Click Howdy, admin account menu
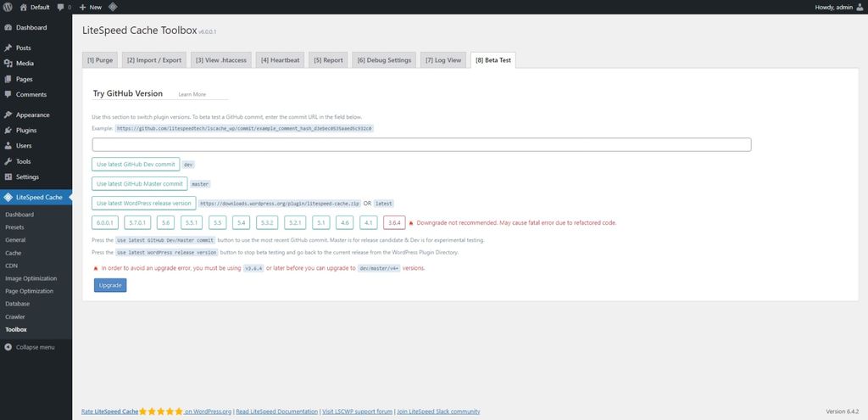 coord(839,7)
